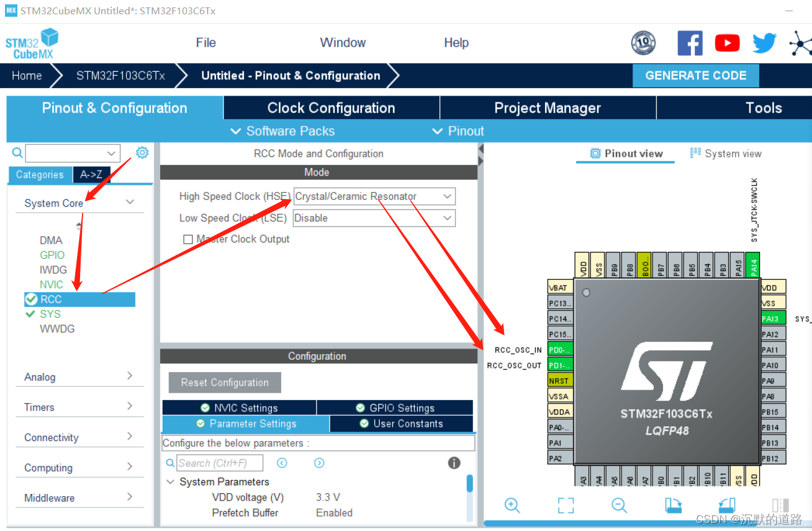
Task: Select the PA9 pin
Action: pos(774,380)
